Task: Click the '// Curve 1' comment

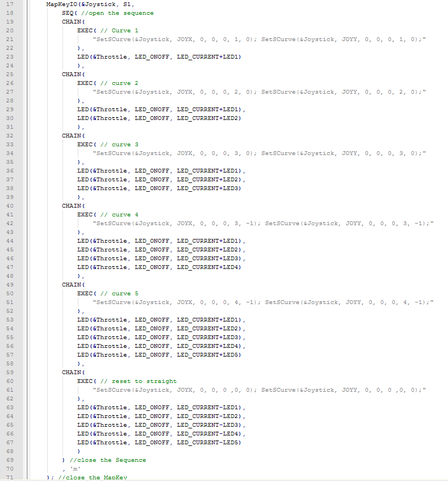Action: click(121, 30)
